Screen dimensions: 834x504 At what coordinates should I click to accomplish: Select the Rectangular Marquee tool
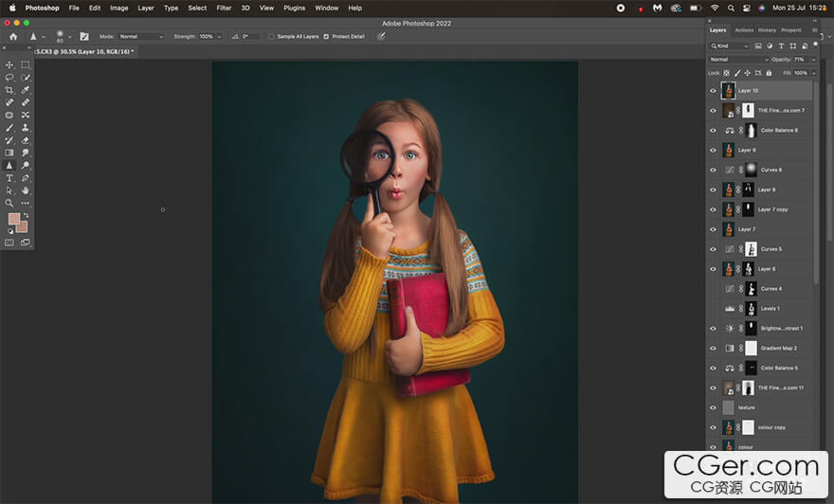click(25, 64)
